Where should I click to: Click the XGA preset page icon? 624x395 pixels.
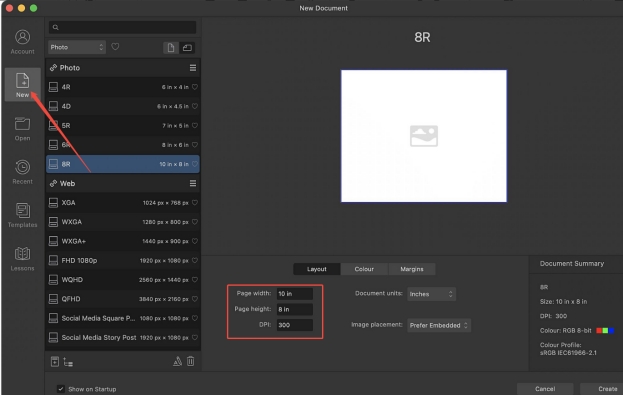[53, 202]
